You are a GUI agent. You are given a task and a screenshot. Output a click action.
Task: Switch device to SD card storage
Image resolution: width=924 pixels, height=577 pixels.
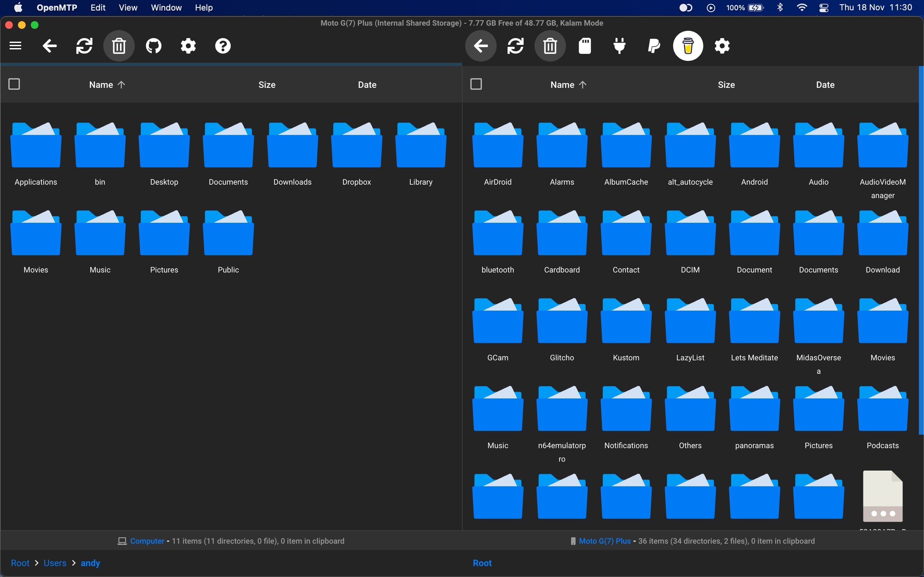(x=585, y=46)
